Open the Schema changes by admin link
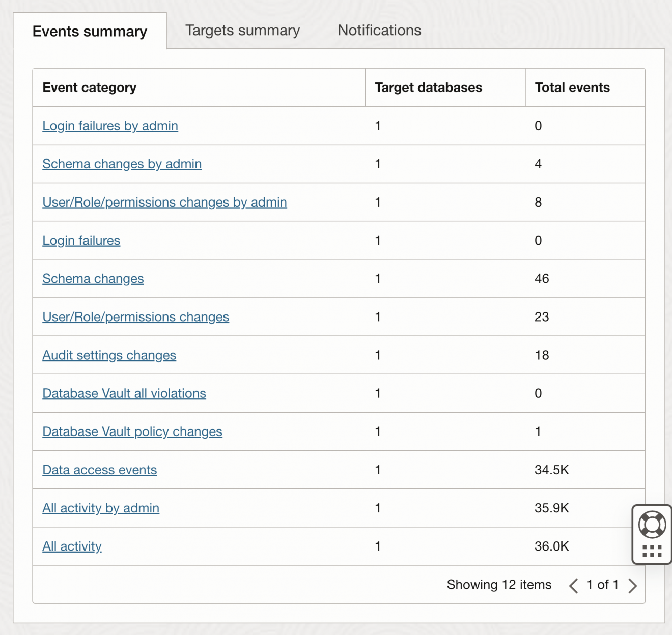This screenshot has width=672, height=635. click(x=122, y=164)
